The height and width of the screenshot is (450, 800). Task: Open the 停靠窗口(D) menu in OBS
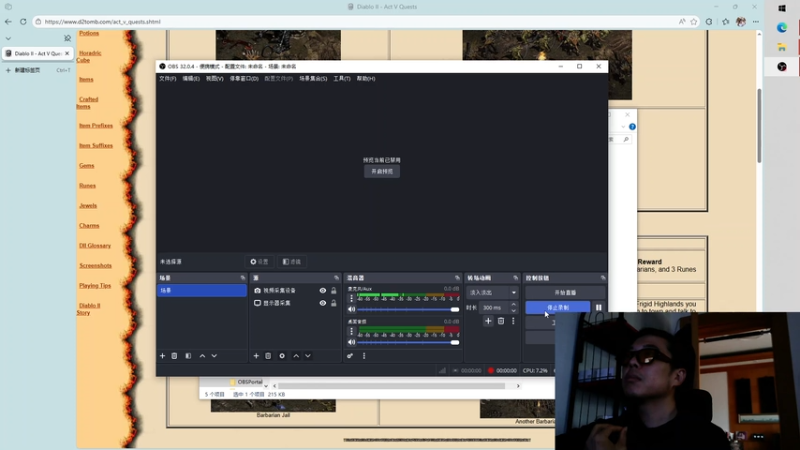(244, 79)
